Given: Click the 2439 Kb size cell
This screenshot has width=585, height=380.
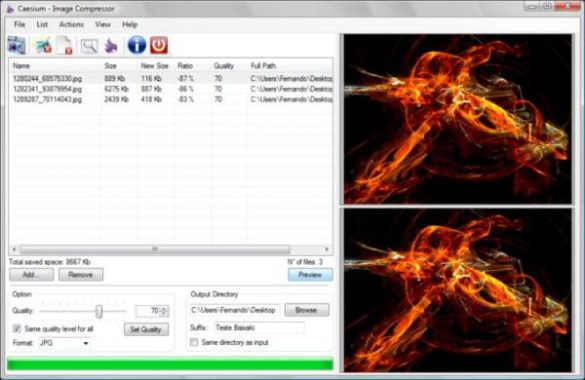Looking at the screenshot, I should (116, 100).
